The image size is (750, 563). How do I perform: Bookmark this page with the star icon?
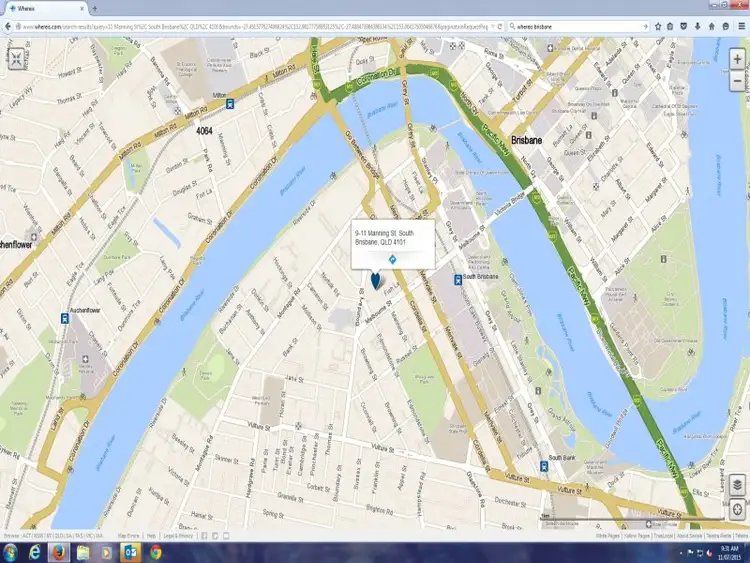[657, 27]
